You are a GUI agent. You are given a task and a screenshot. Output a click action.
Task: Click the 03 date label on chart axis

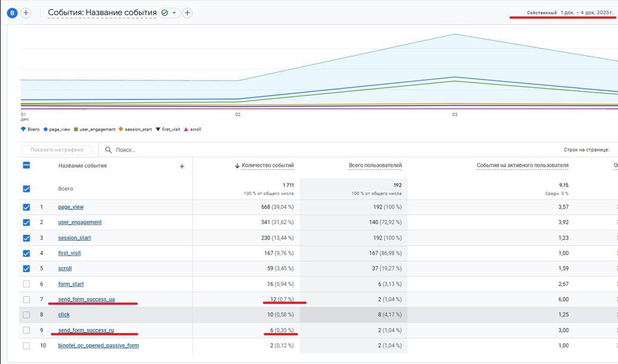[455, 114]
